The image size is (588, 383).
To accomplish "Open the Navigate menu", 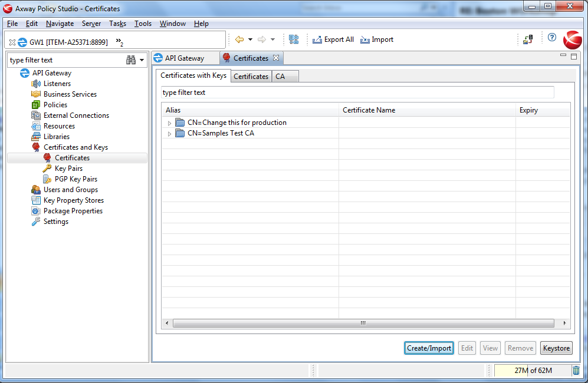I will (60, 24).
